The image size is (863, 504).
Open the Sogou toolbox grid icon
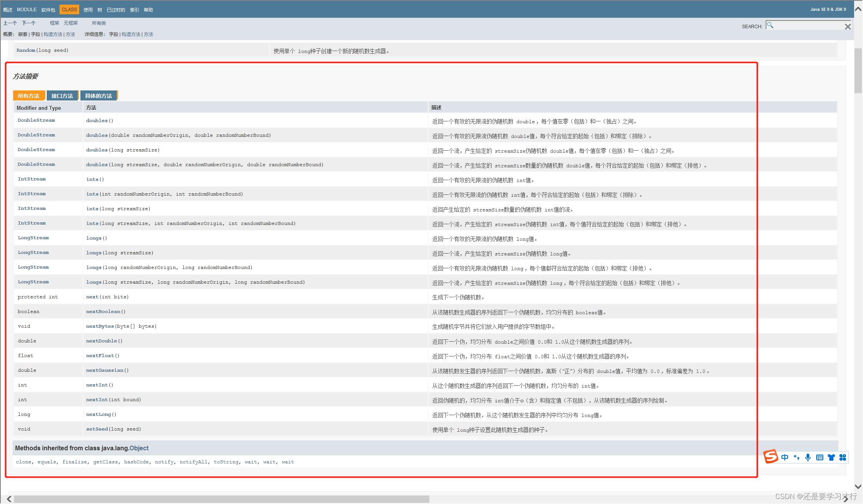pos(843,458)
